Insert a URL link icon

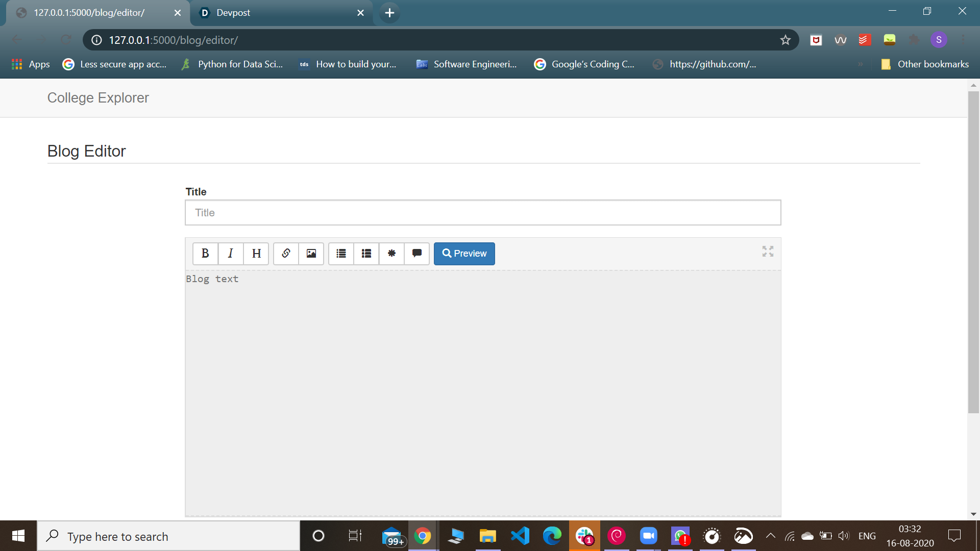(286, 254)
